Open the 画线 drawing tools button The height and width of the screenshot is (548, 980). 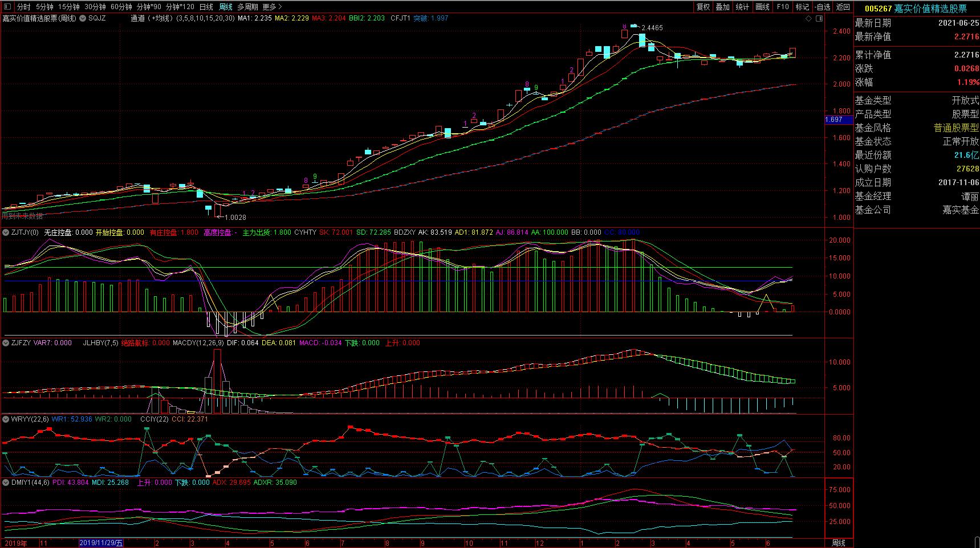763,7
